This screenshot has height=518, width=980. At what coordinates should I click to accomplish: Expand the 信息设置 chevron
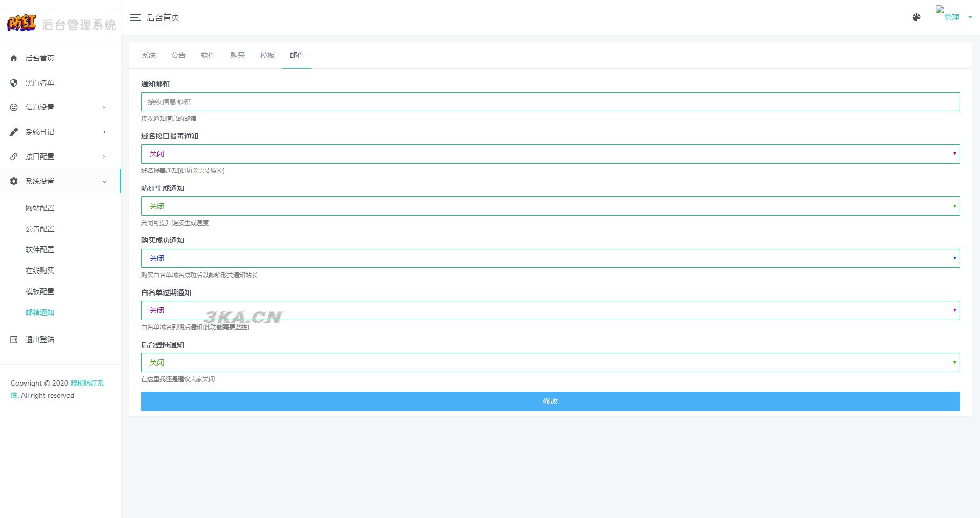104,107
